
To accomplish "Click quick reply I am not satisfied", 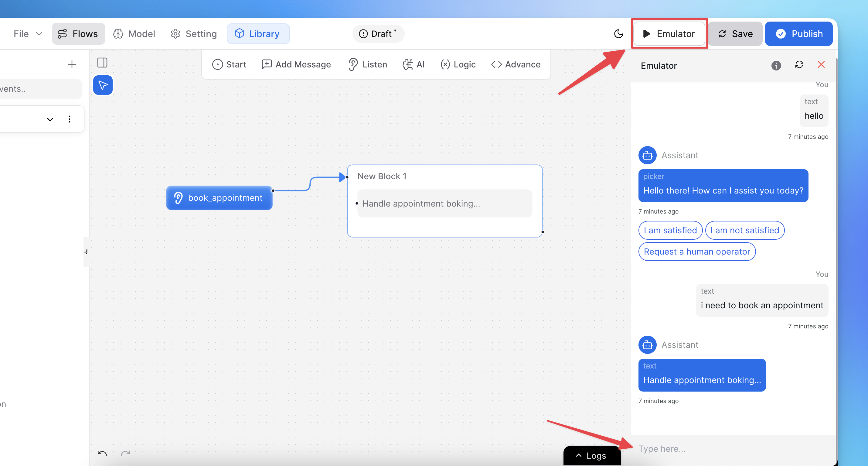I will (745, 230).
